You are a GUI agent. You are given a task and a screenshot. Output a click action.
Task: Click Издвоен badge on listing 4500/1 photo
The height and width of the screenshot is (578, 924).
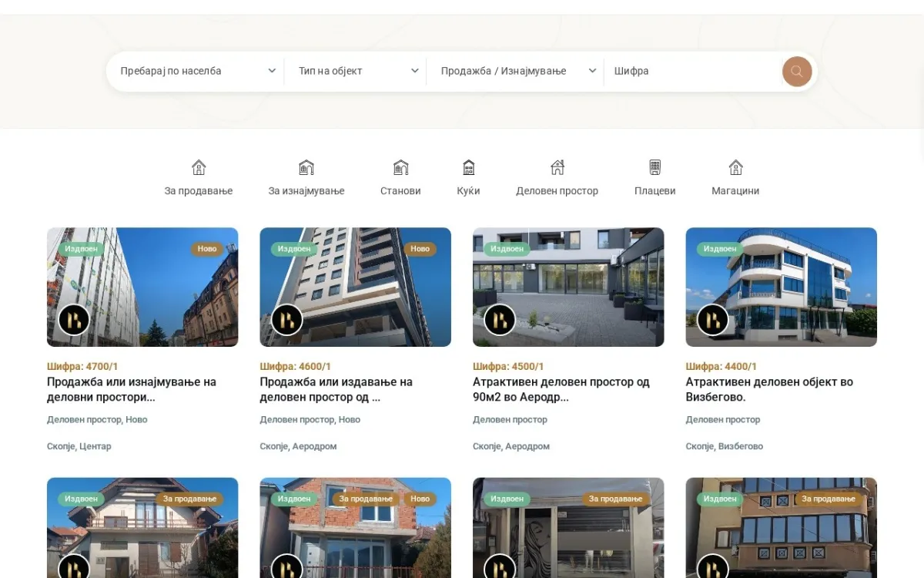507,249
